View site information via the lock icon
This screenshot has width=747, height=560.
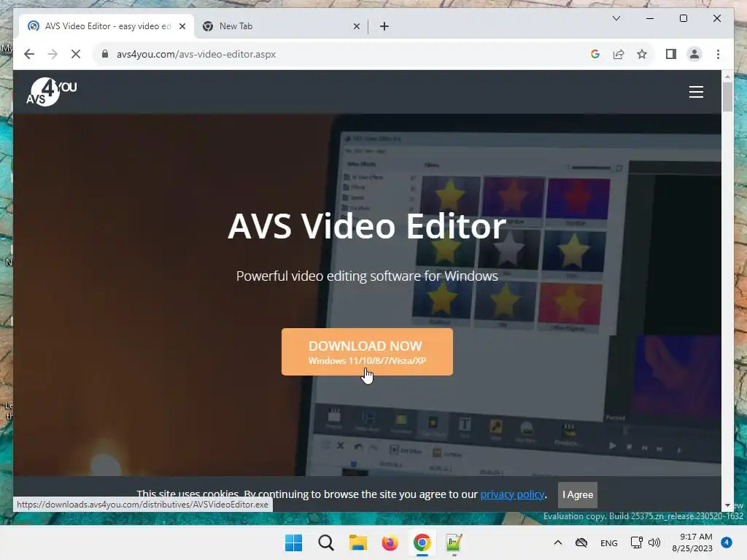click(x=105, y=54)
